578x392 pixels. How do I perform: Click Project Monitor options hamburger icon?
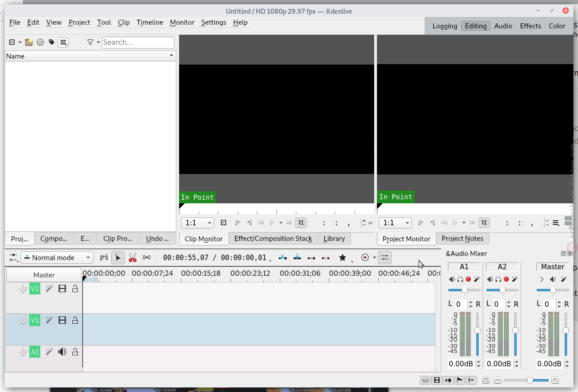[556, 223]
